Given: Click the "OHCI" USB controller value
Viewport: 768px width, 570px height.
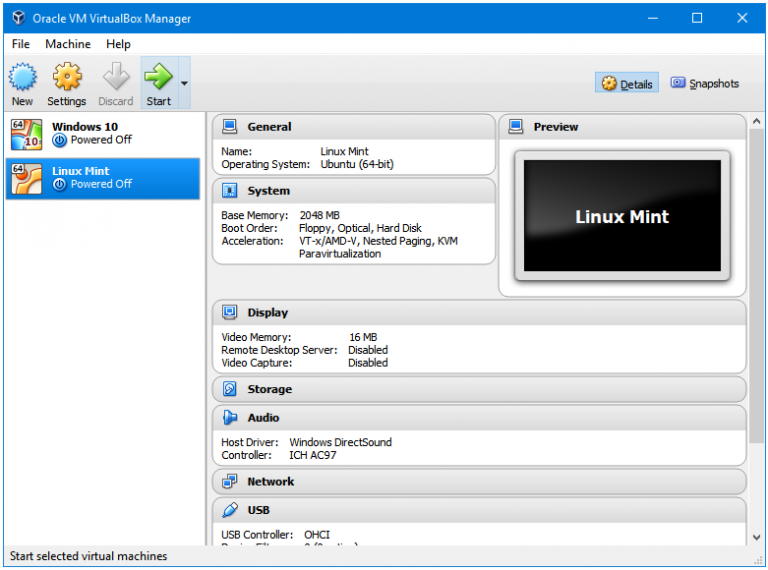Looking at the screenshot, I should pyautogui.click(x=317, y=535).
